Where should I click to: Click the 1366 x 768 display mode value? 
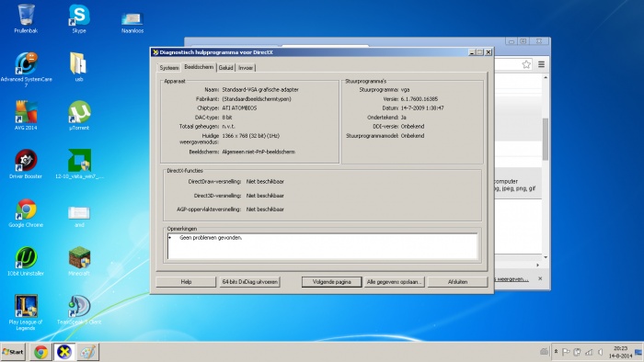[250, 136]
